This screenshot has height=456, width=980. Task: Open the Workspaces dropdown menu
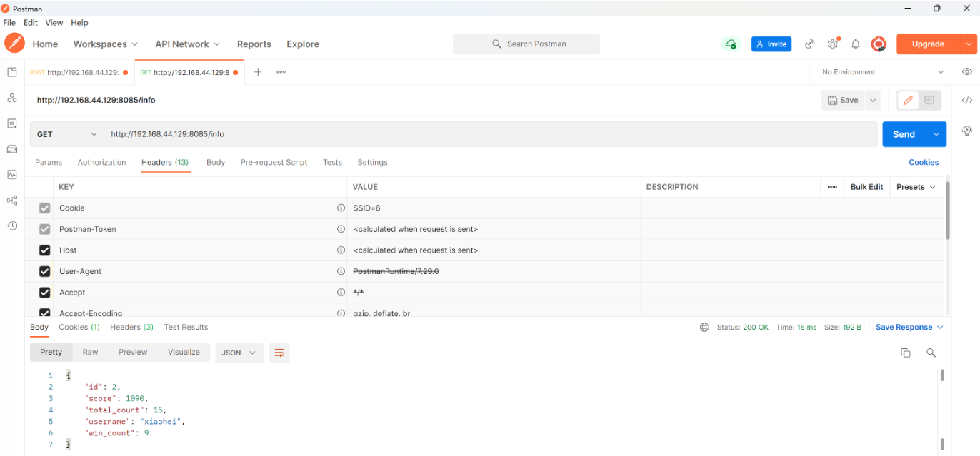pyautogui.click(x=106, y=44)
